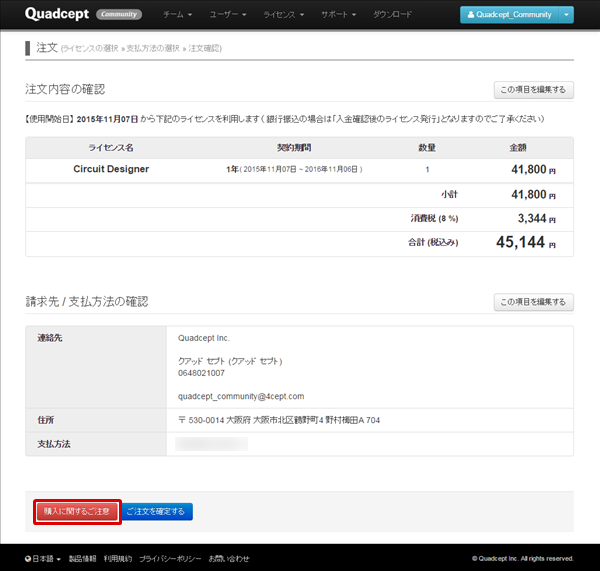The image size is (600, 571).
Task: Edit the billing and payment section
Action: click(533, 302)
